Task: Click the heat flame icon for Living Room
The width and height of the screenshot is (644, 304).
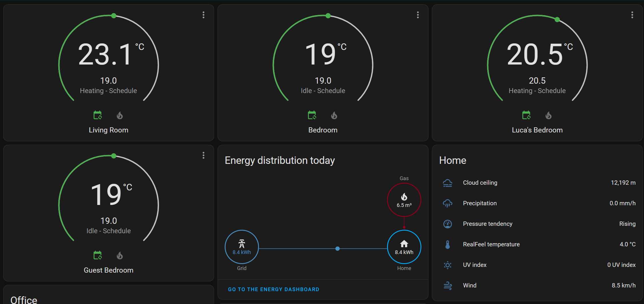Action: pyautogui.click(x=120, y=115)
